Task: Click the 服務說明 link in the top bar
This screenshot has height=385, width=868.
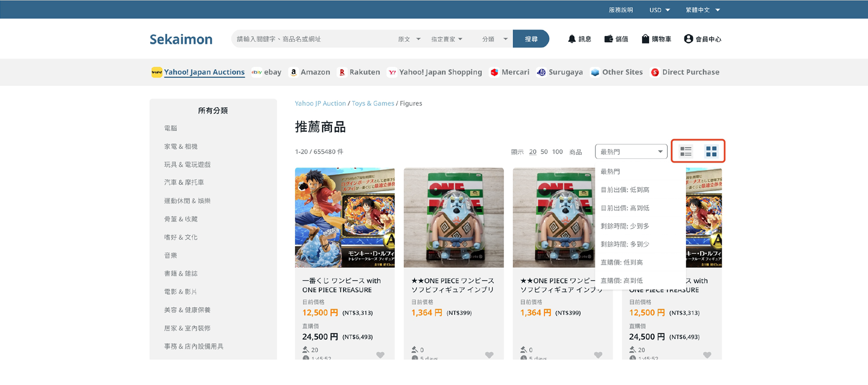Action: tap(621, 10)
